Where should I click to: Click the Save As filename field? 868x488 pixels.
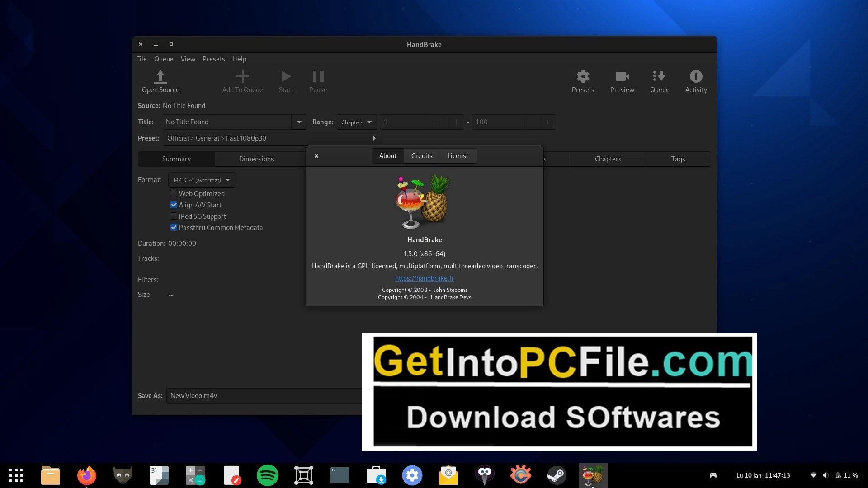[264, 396]
